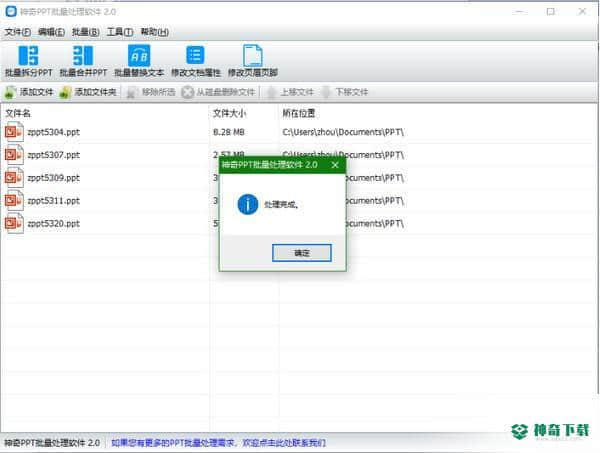Click 添加文件 add file button
Image resolution: width=600 pixels, height=453 pixels.
pos(29,92)
